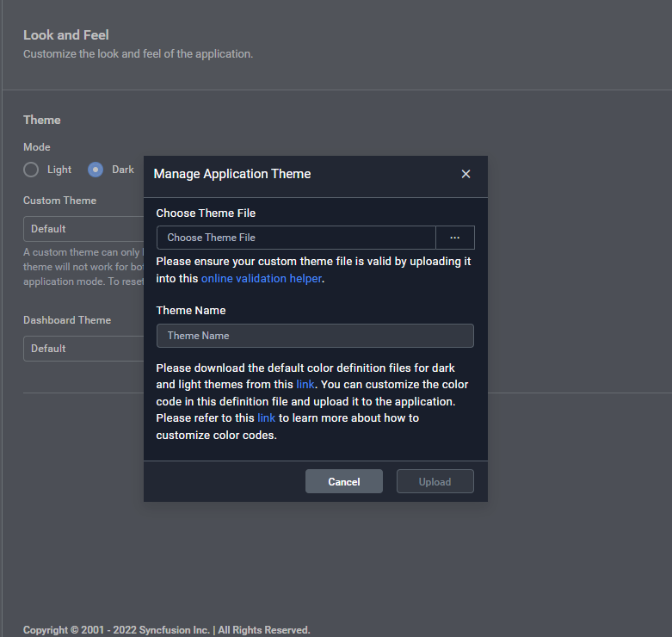672x637 pixels.
Task: Click the Dashboard Theme label
Action: coord(67,320)
